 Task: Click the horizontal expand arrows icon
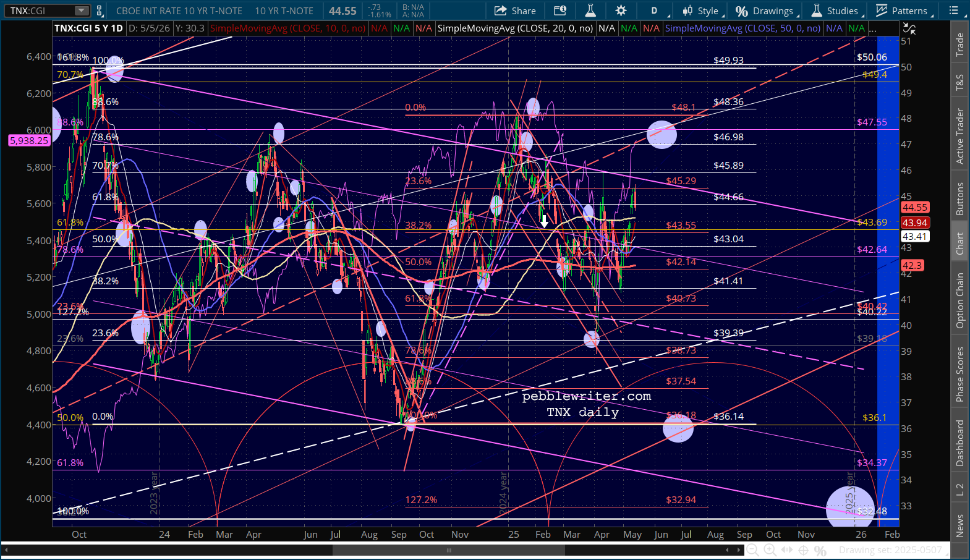(x=786, y=550)
